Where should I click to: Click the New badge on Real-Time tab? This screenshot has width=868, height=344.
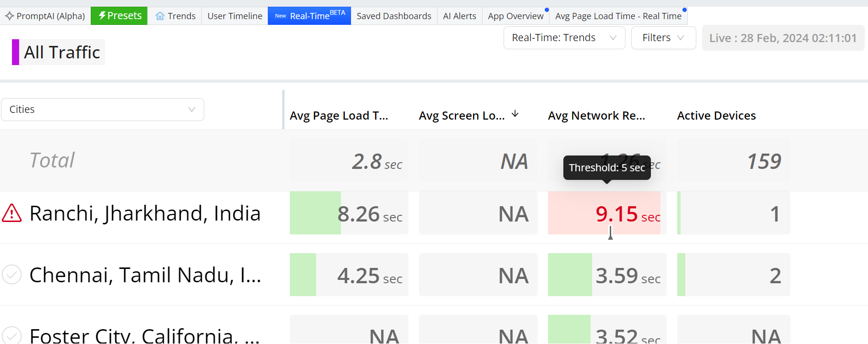click(x=280, y=16)
